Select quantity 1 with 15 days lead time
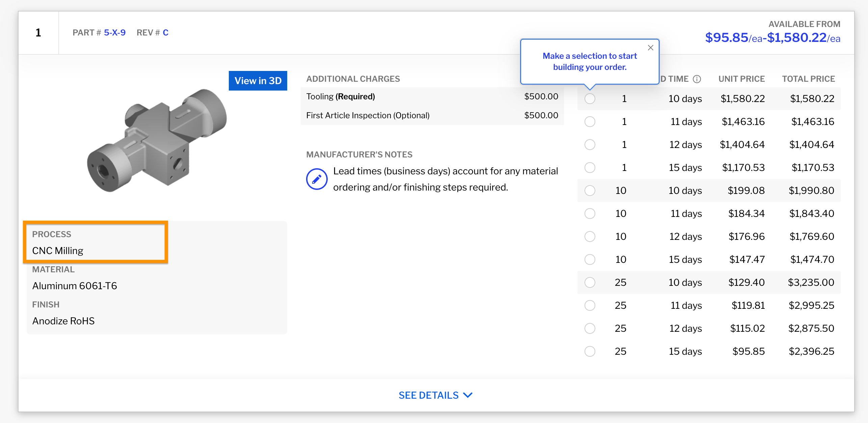 [x=590, y=168]
